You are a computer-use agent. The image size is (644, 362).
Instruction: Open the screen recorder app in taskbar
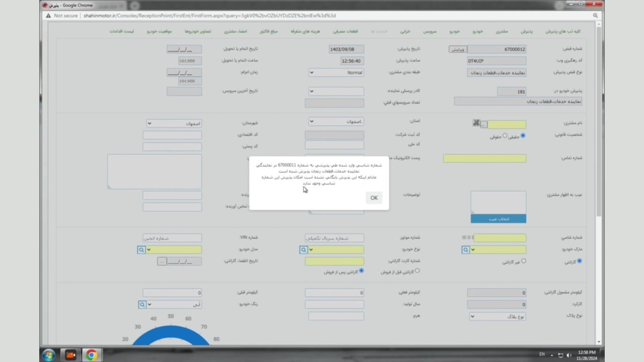70,355
